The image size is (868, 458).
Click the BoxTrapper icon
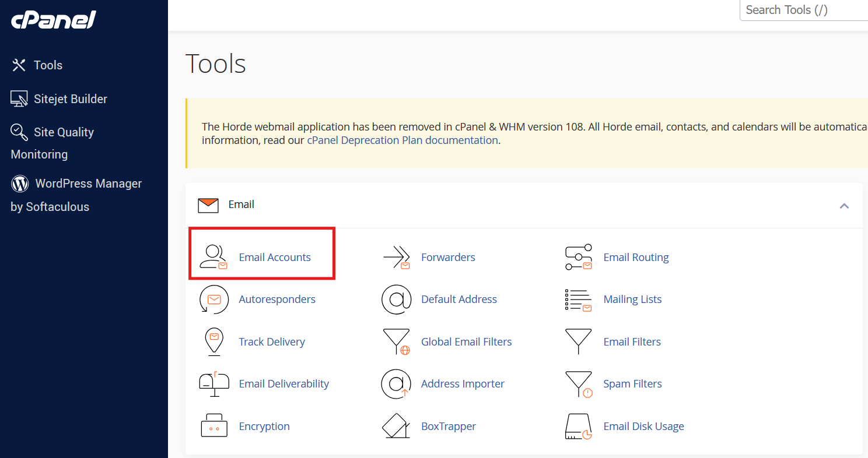[397, 426]
